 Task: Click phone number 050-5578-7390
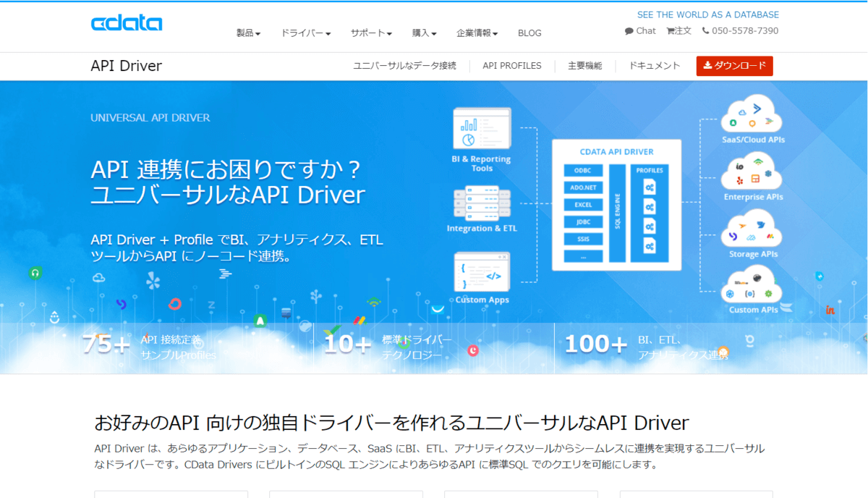pyautogui.click(x=745, y=30)
